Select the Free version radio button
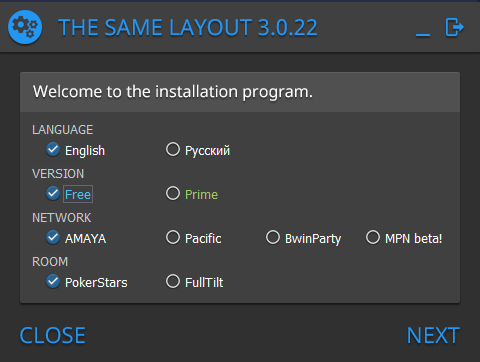This screenshot has height=362, width=480. point(53,194)
